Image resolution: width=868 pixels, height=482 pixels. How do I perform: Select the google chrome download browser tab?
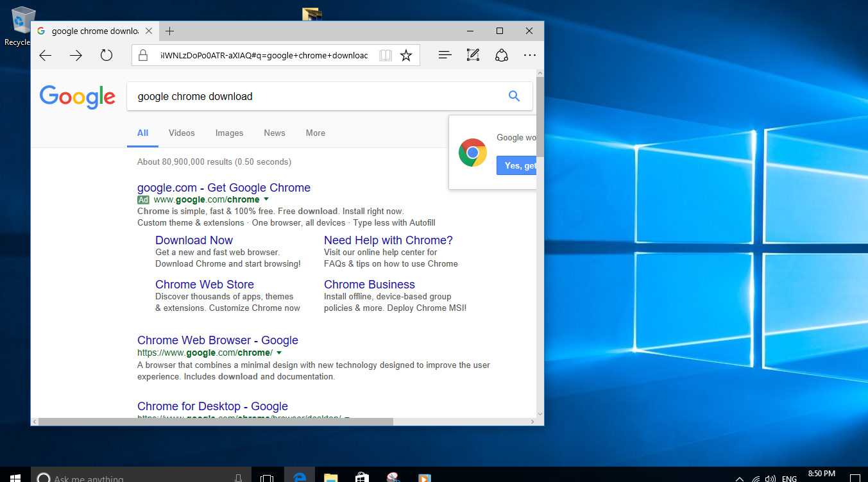[x=94, y=31]
